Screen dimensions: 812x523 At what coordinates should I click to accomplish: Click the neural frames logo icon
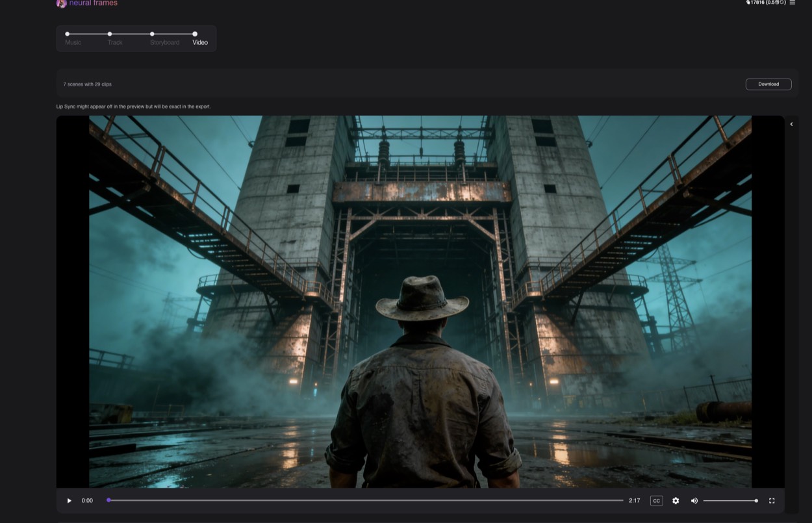[x=61, y=3]
